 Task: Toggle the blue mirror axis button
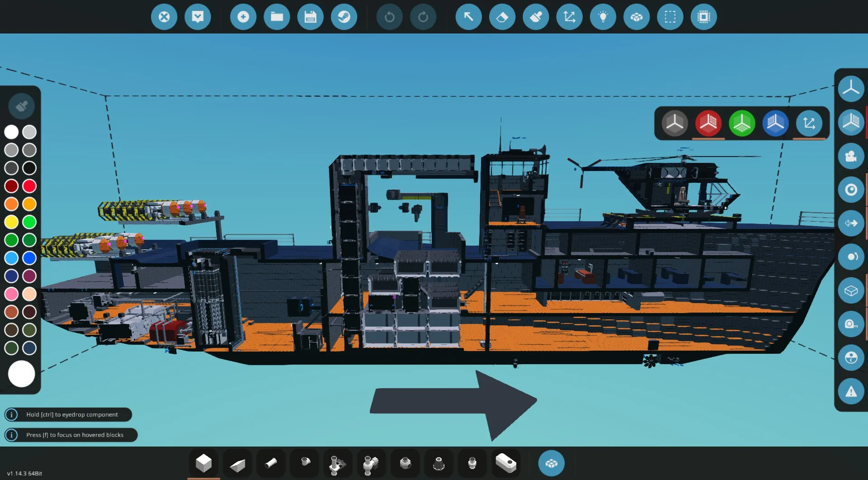click(x=775, y=123)
